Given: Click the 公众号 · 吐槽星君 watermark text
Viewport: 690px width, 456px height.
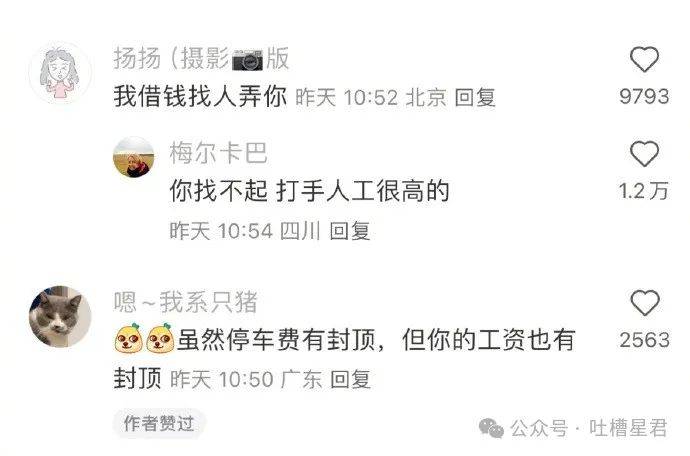Looking at the screenshot, I should (x=589, y=428).
